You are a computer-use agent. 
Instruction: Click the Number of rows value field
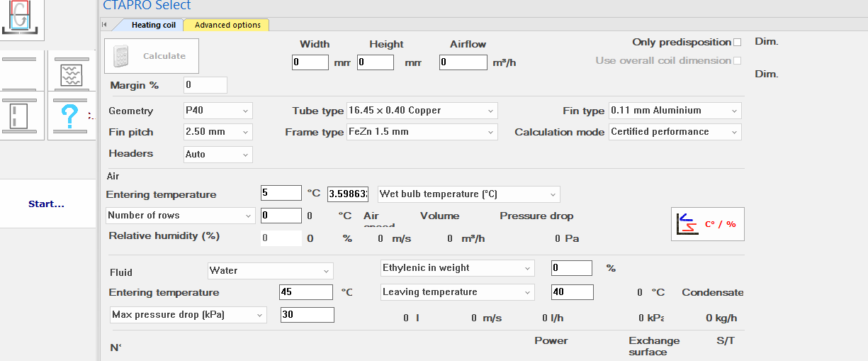(x=281, y=216)
